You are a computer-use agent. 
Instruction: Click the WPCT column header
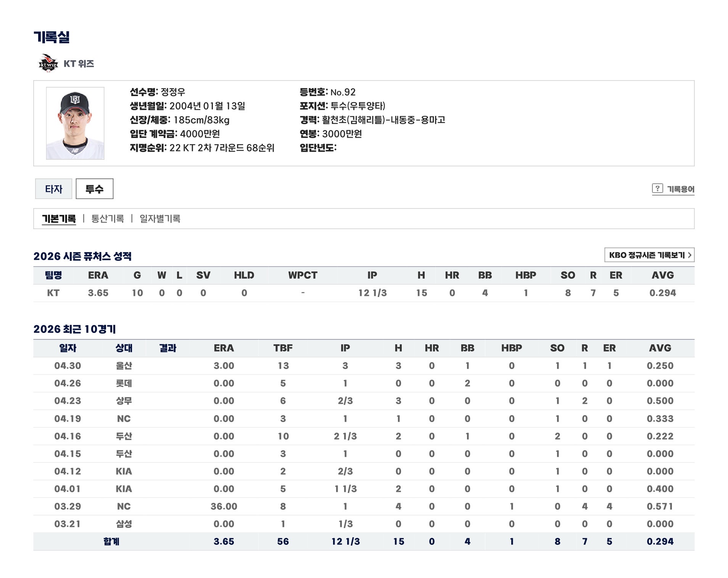[x=303, y=275]
